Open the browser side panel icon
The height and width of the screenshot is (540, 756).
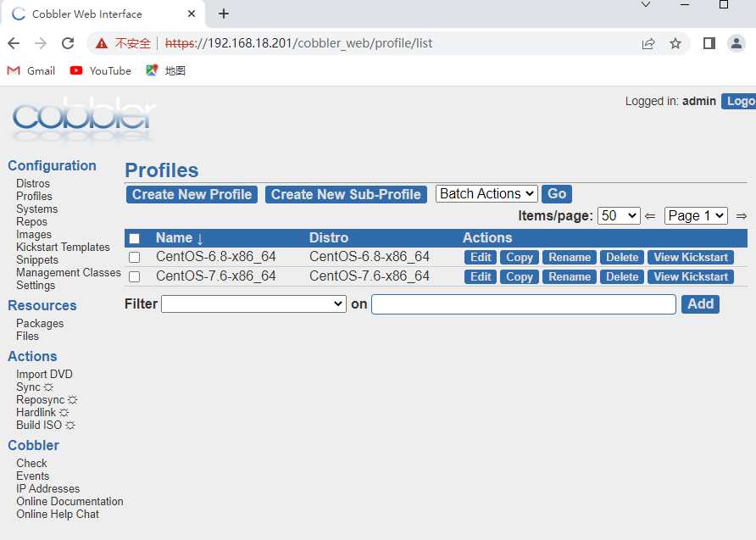709,43
